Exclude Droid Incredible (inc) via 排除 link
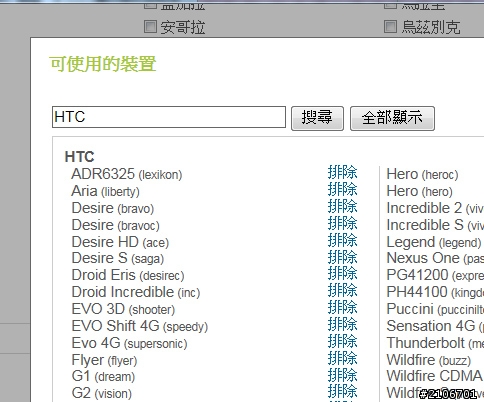The image size is (484, 402). click(342, 291)
